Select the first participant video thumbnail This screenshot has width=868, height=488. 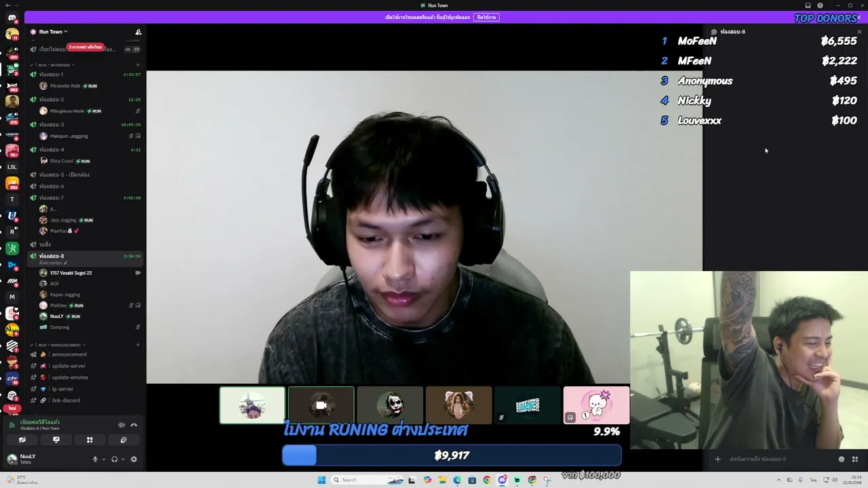(252, 405)
